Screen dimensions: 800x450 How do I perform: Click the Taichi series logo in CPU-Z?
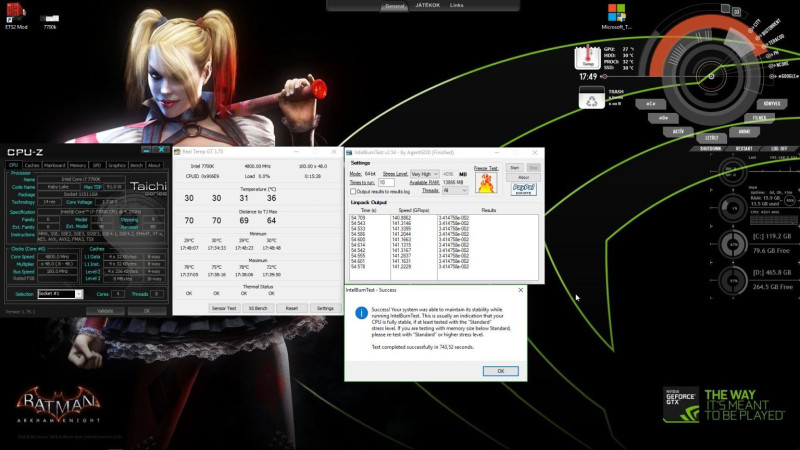148,188
